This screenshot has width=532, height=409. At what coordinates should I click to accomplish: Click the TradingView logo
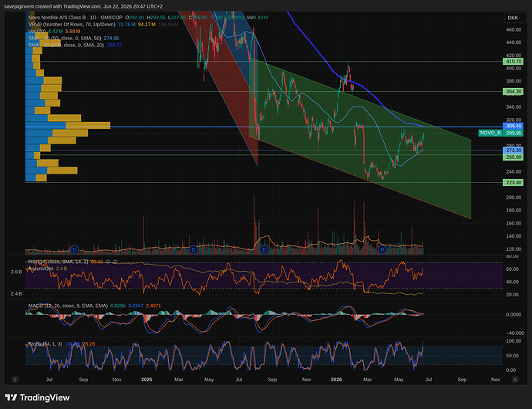coord(37,397)
